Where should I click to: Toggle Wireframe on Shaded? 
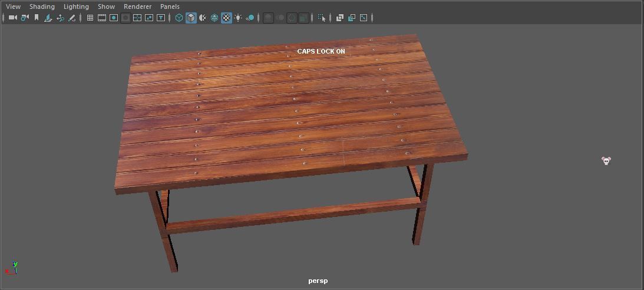[x=214, y=18]
